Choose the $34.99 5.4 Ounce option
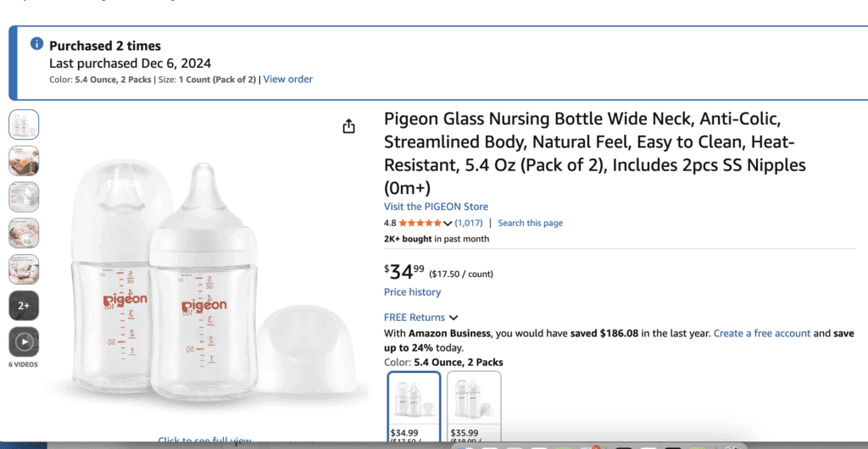This screenshot has width=868, height=449. [414, 407]
